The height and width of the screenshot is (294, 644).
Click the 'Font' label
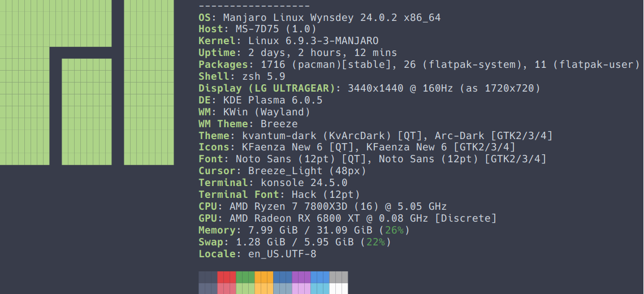(x=211, y=158)
